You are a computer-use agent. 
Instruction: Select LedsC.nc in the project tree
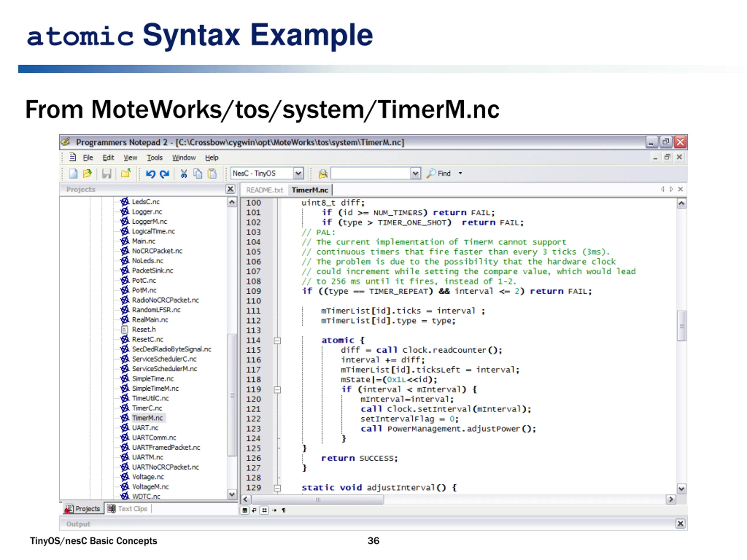click(x=146, y=202)
